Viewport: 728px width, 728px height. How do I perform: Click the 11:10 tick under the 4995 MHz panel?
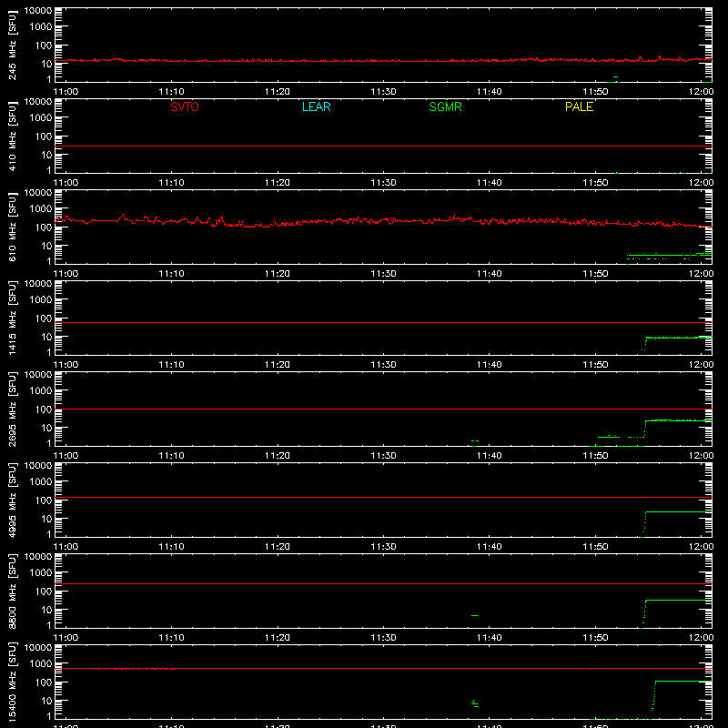[171, 547]
